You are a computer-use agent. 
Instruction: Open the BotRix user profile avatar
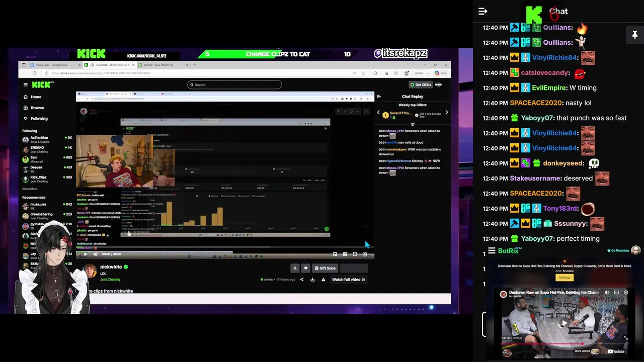636,250
